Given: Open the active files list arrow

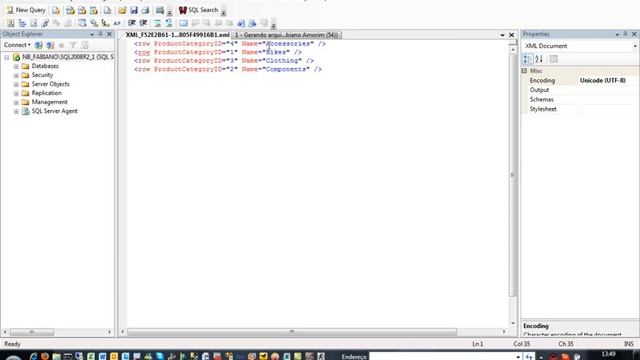Looking at the screenshot, I should pos(502,35).
